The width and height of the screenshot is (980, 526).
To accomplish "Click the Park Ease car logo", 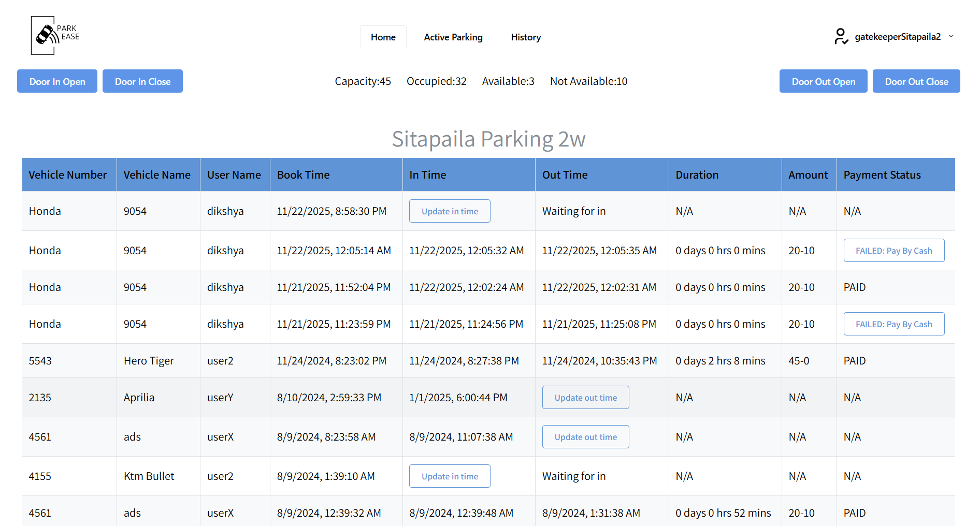I will (44, 35).
